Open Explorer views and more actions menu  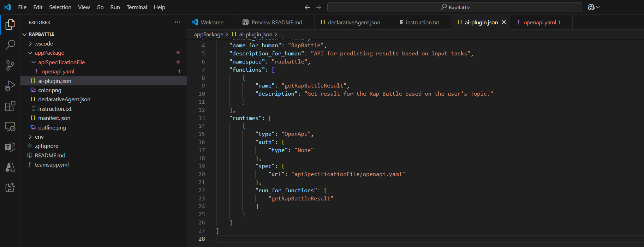click(x=178, y=22)
